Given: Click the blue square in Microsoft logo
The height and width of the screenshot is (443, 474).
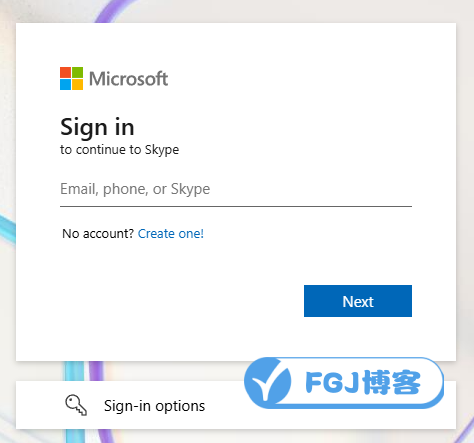Looking at the screenshot, I should 65,85.
